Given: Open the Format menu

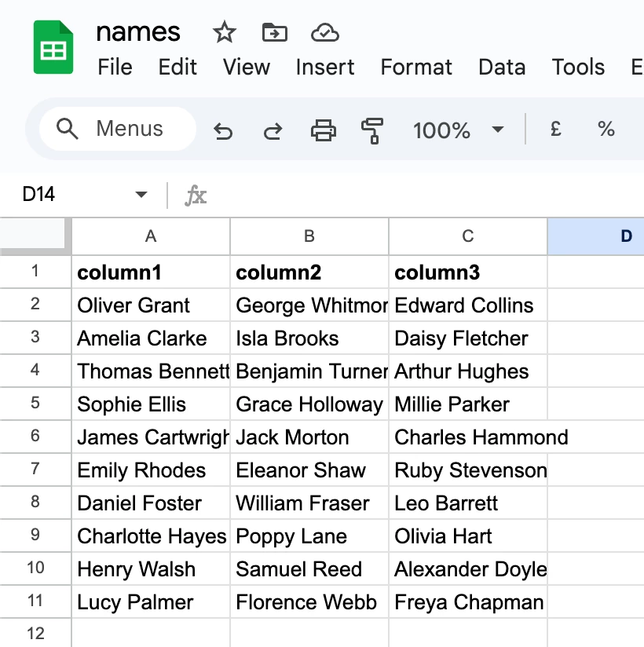Looking at the screenshot, I should [x=416, y=67].
